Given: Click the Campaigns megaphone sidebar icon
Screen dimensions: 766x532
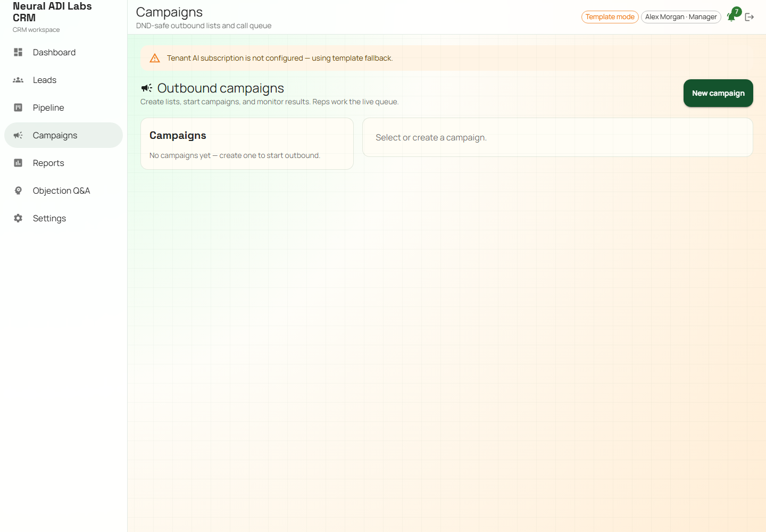Looking at the screenshot, I should coord(18,135).
